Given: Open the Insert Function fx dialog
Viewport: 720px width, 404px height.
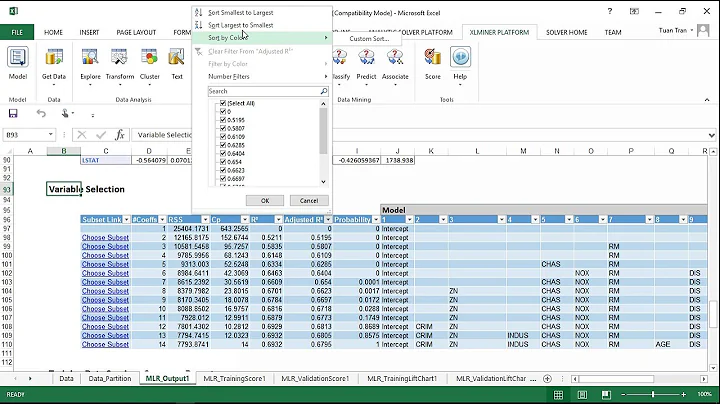Looking at the screenshot, I should [120, 135].
